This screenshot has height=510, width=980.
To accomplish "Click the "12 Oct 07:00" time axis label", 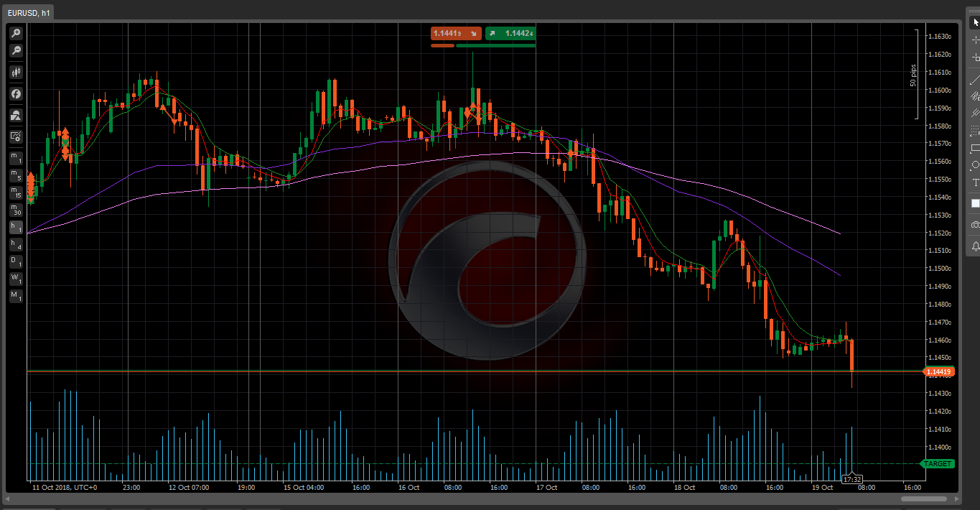I will 189,487.
